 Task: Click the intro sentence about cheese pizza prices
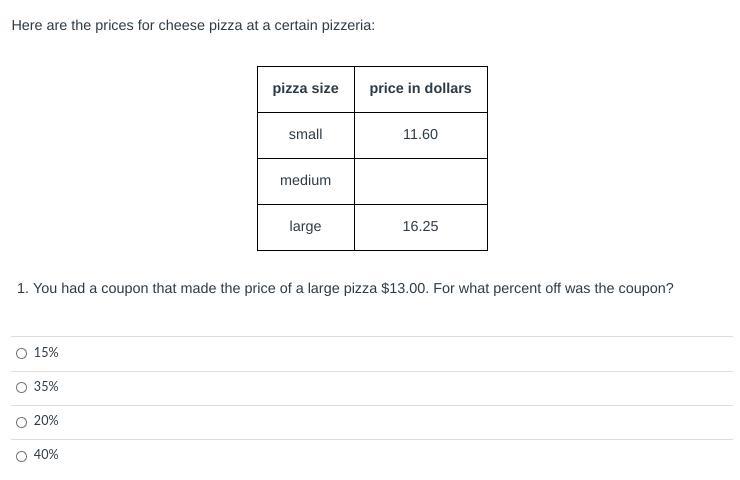193,25
